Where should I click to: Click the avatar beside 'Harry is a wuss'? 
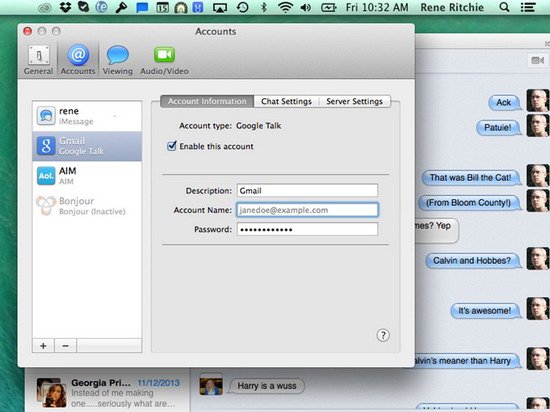(x=211, y=385)
